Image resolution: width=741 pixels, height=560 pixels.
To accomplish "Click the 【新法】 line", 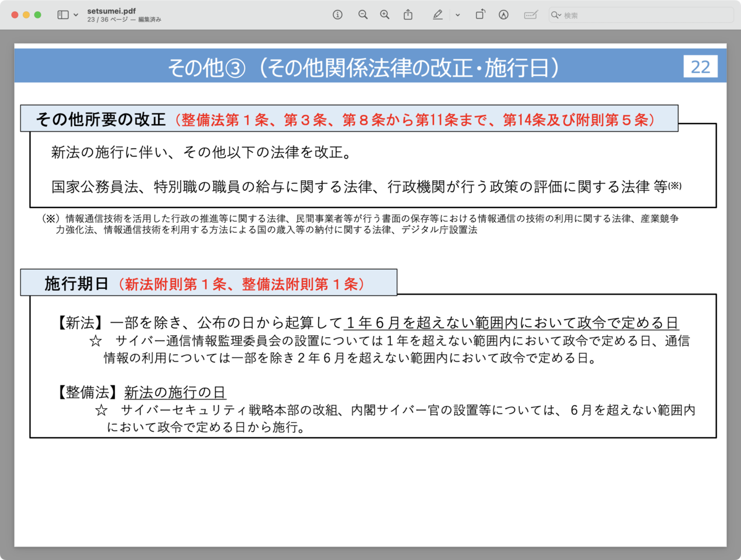I will pyautogui.click(x=366, y=322).
